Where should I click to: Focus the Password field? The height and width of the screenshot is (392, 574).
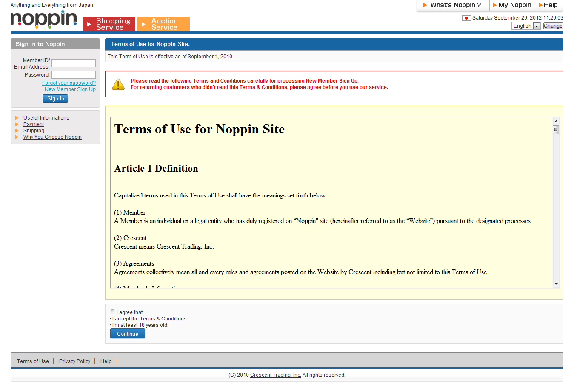click(74, 75)
